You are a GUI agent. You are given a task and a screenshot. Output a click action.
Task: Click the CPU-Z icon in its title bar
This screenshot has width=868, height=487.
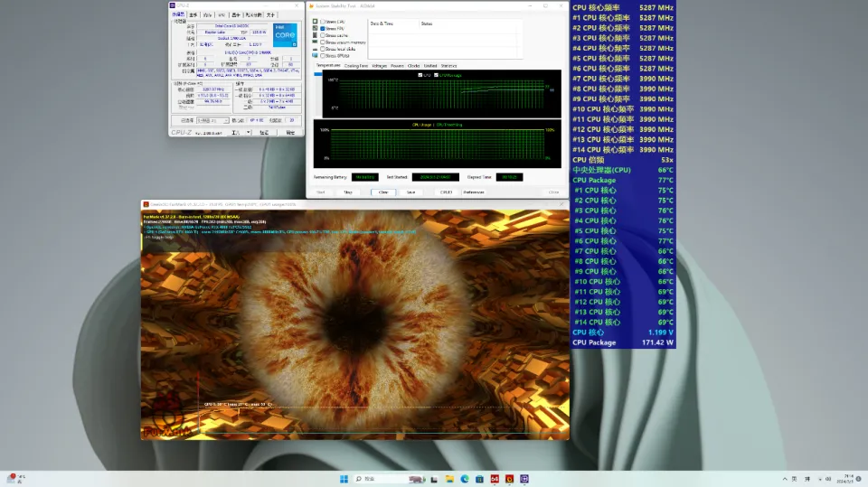(172, 5)
